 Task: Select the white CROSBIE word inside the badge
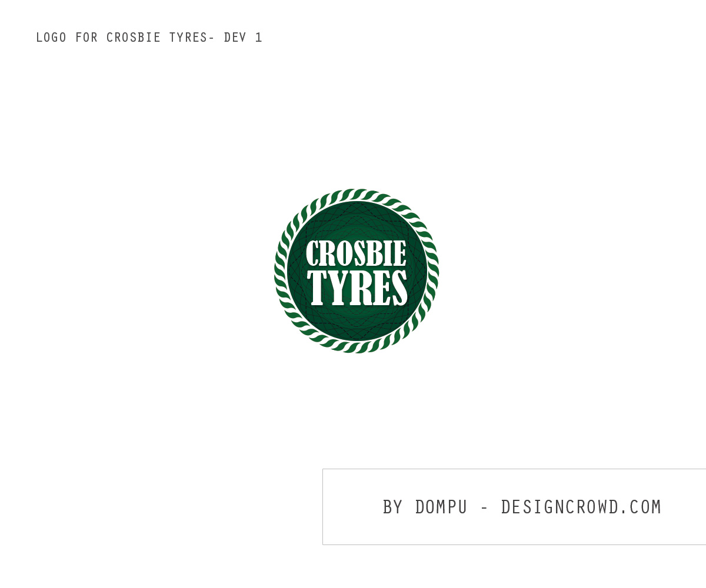357,254
